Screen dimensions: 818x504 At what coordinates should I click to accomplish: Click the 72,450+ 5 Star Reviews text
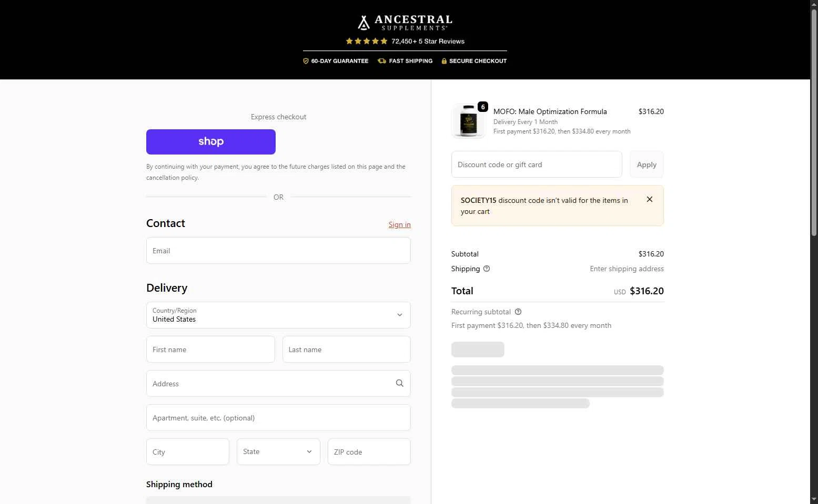click(428, 41)
